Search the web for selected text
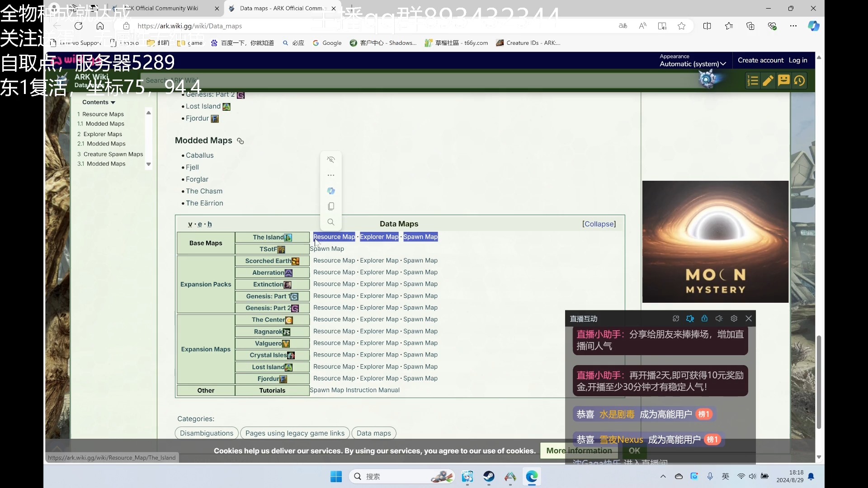The image size is (868, 488). tap(331, 222)
